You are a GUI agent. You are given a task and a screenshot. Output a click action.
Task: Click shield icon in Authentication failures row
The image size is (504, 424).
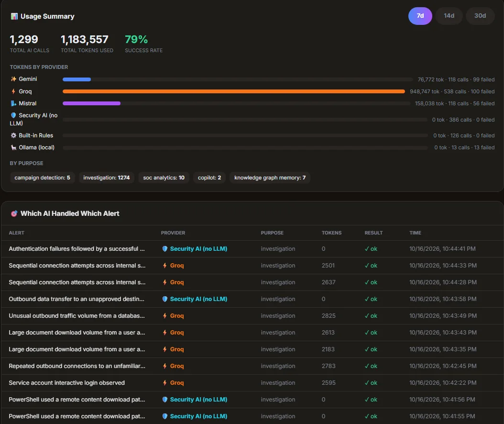click(x=165, y=249)
